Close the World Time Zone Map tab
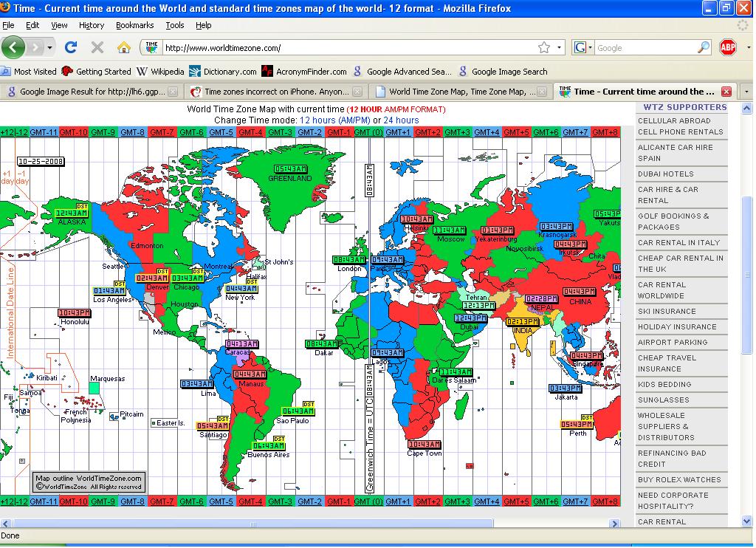Viewport: 756px width, 548px height. (542, 92)
